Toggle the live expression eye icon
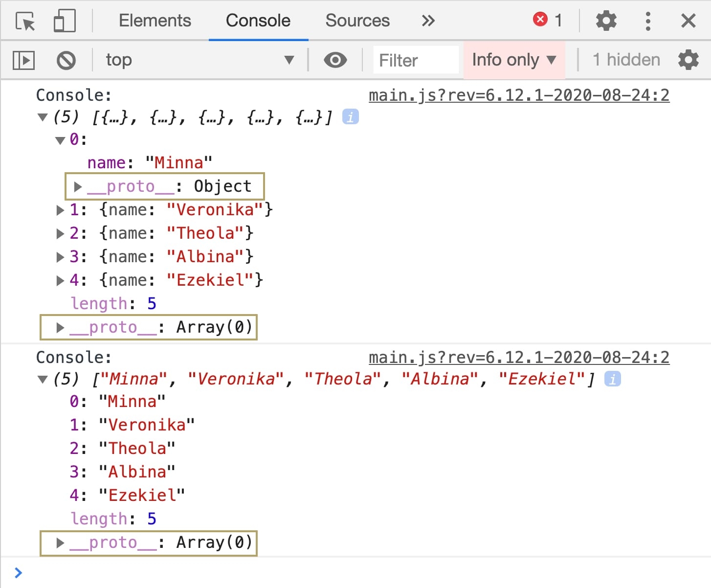Viewport: 711px width, 588px height. [x=335, y=60]
